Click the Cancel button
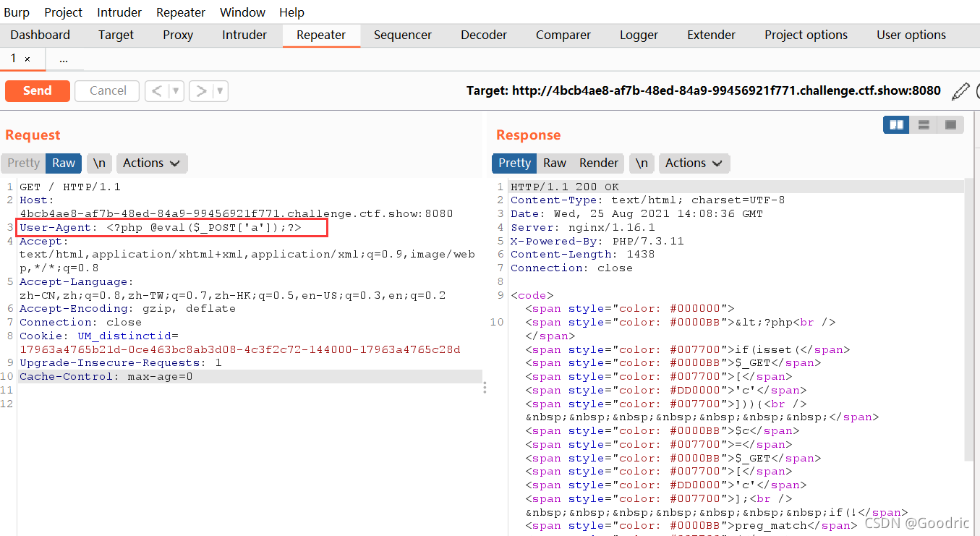 (108, 91)
